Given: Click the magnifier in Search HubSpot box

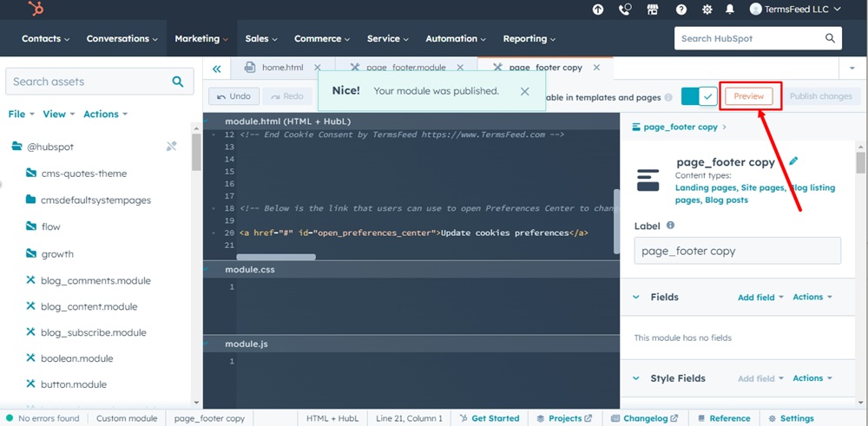Looking at the screenshot, I should click(830, 38).
